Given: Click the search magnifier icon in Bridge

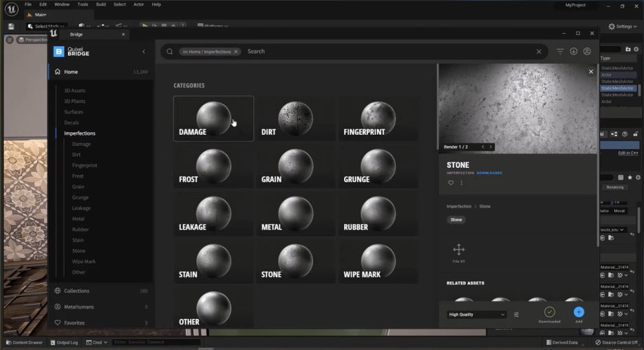Looking at the screenshot, I should (170, 52).
